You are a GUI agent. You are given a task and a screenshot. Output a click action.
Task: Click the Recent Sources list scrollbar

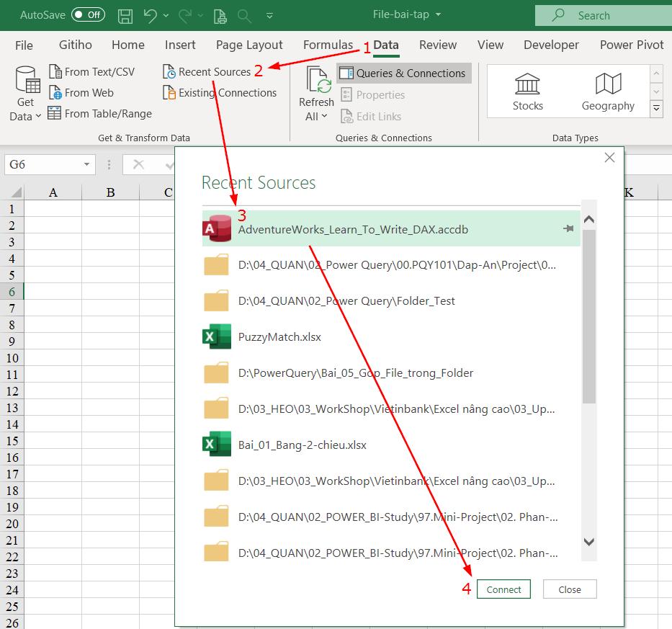(588, 317)
